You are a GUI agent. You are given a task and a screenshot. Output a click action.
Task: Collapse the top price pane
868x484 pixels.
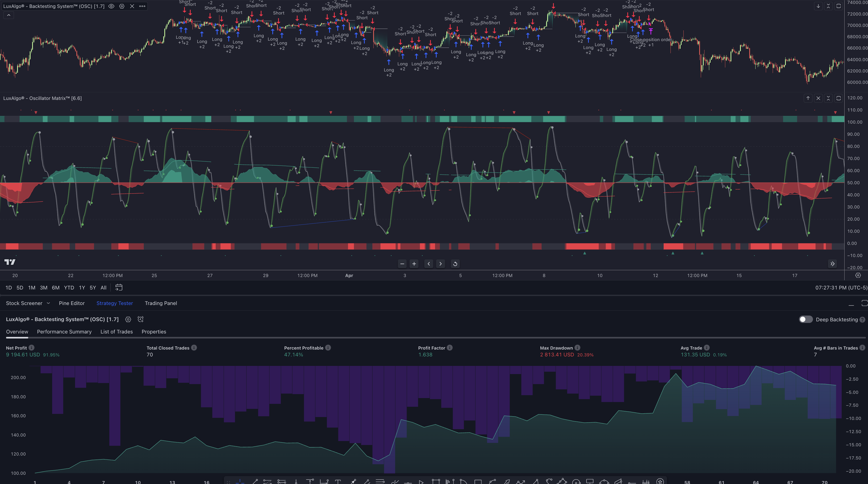(x=828, y=6)
